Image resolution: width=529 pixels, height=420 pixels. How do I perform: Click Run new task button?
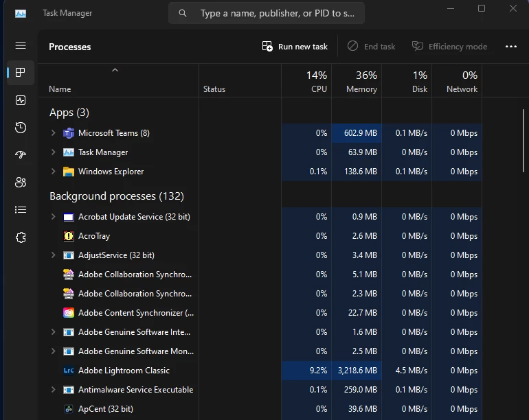295,47
